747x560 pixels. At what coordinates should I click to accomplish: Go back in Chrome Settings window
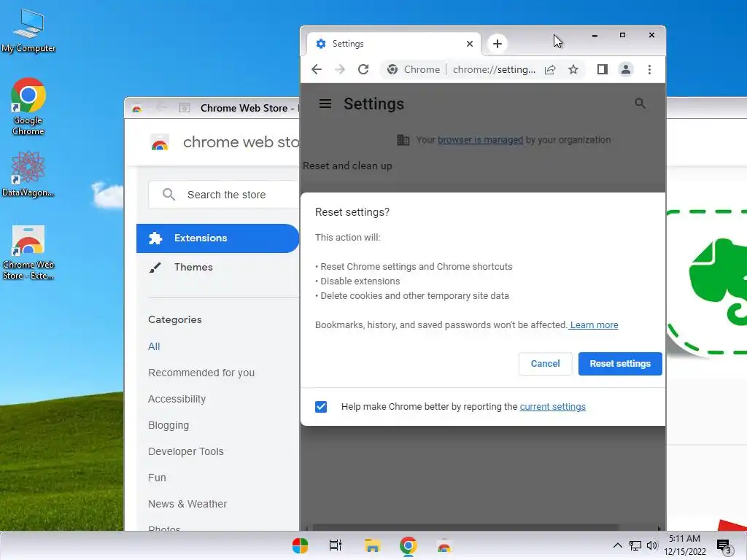click(x=317, y=69)
